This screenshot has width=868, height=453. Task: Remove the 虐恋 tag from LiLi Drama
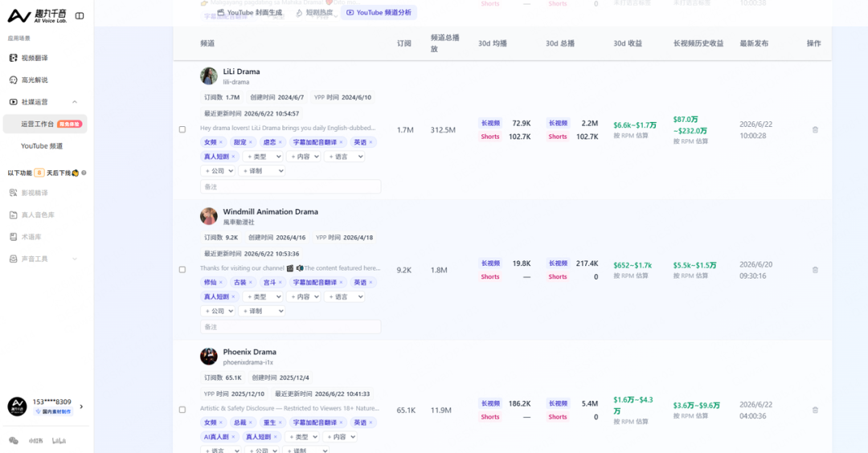tap(280, 142)
